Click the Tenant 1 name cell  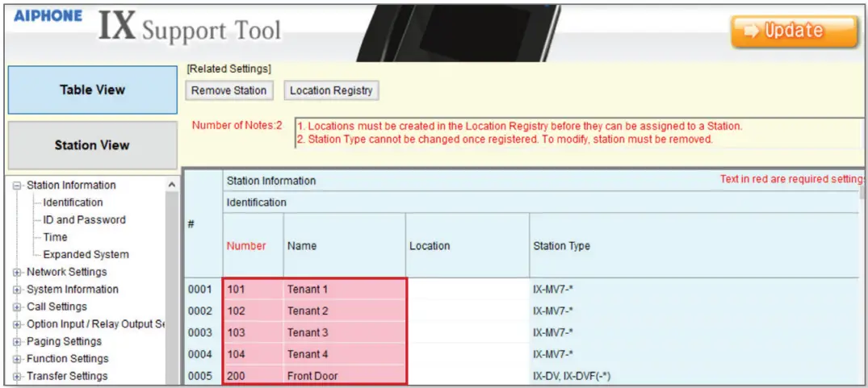click(x=345, y=289)
